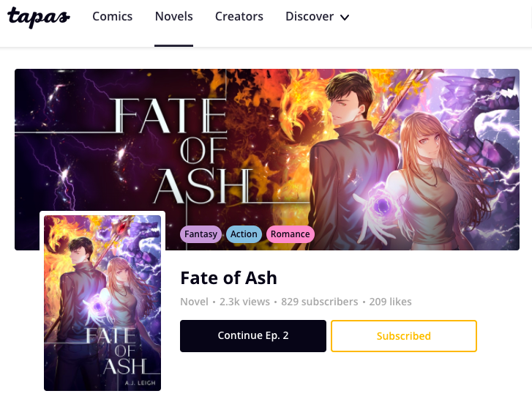532x410 pixels.
Task: Select the purple Fantasy genre tag
Action: tap(201, 234)
